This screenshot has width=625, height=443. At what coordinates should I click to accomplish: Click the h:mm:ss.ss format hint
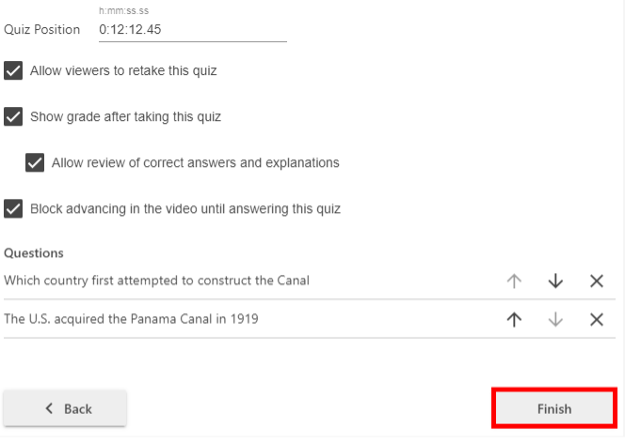[x=124, y=11]
